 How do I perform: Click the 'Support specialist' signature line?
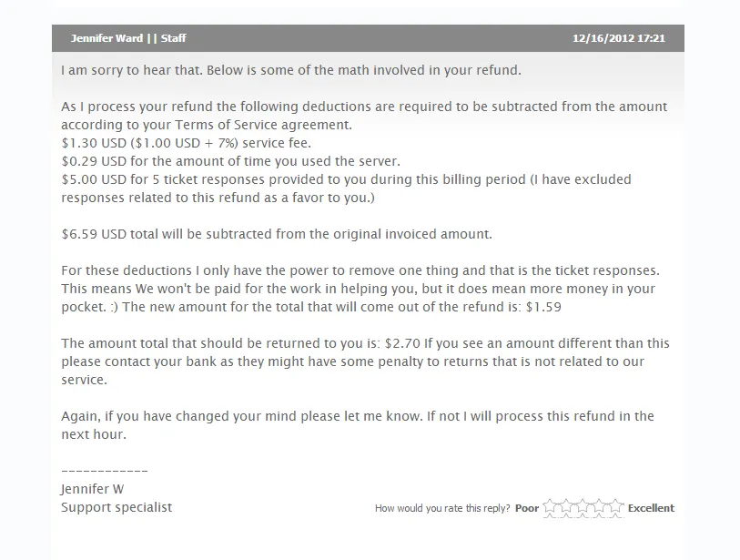[117, 507]
